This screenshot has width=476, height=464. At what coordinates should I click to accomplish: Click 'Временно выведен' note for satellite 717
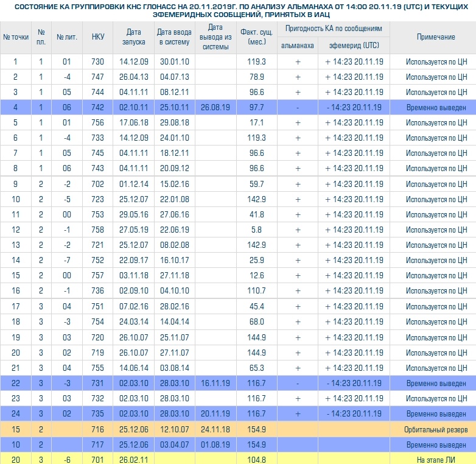tap(436, 445)
